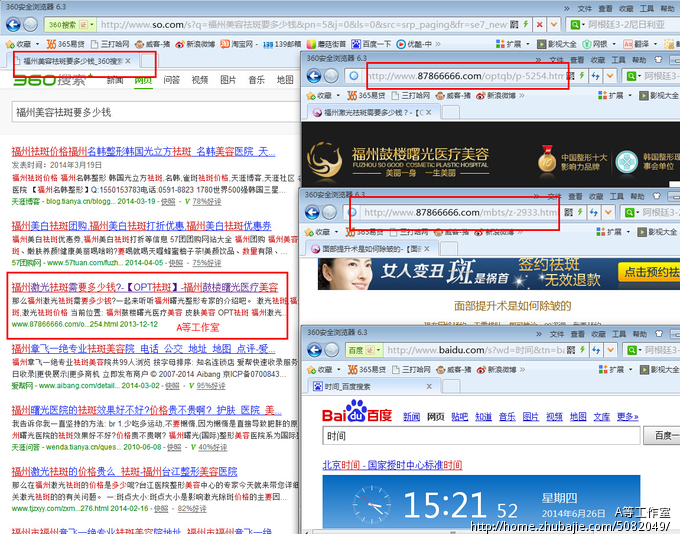This screenshot has width=680, height=534.
Task: Select the 问答 tab on 360 search
Action: click(x=172, y=80)
